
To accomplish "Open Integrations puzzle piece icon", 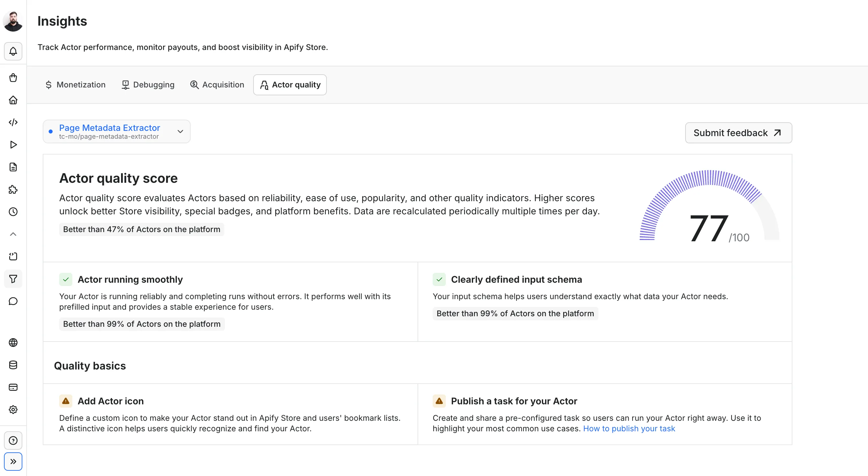I will 13,189.
